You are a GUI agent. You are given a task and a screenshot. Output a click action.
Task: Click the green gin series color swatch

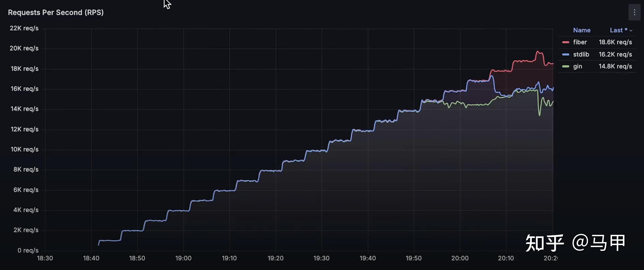click(x=566, y=66)
